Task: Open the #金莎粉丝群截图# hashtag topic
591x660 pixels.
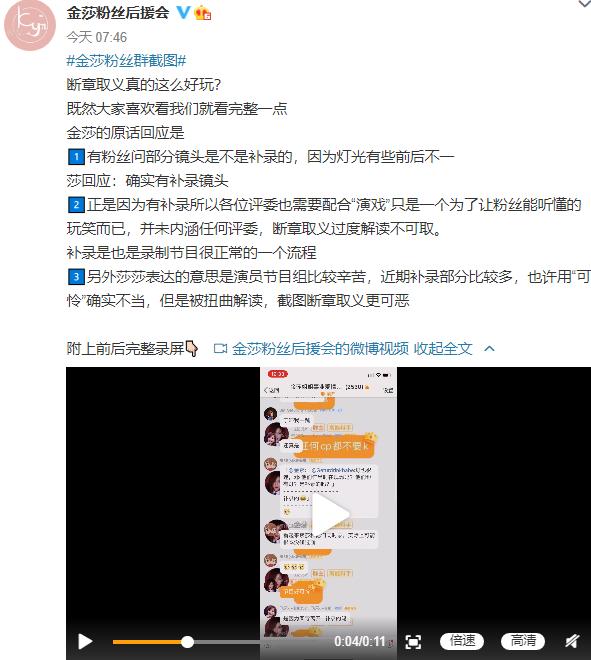Action: click(x=126, y=61)
